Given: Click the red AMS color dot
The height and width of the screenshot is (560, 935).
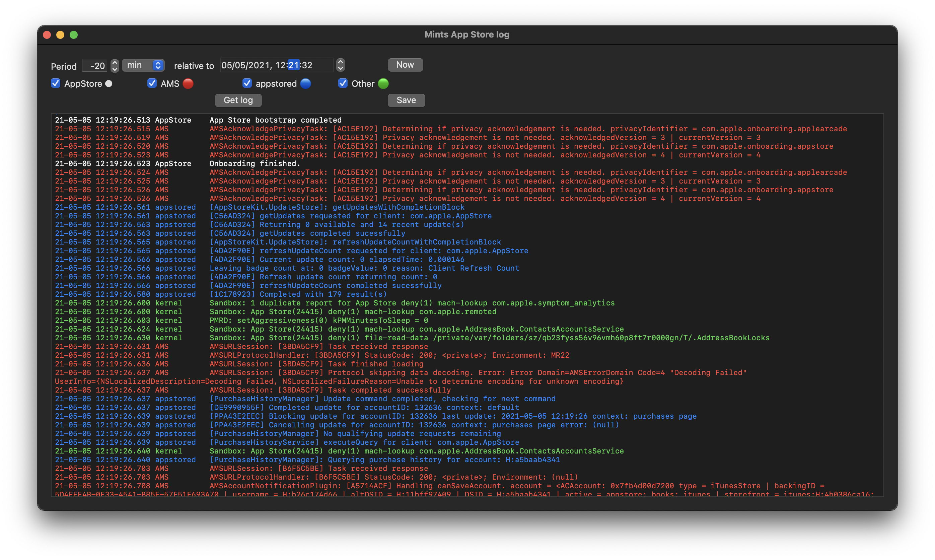Looking at the screenshot, I should tap(188, 84).
